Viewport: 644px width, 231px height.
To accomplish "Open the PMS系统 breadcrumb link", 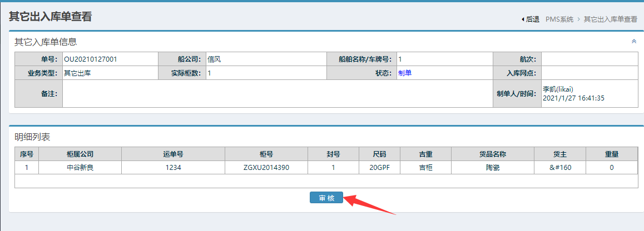I will click(x=559, y=19).
